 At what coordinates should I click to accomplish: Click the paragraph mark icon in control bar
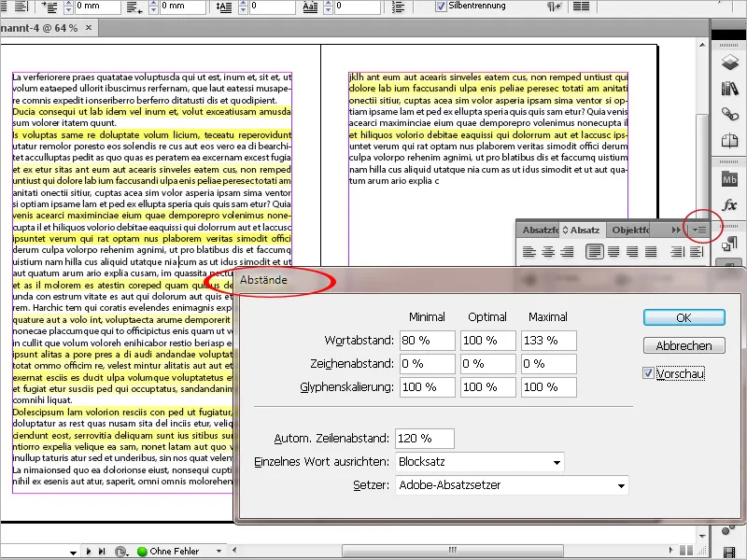554,7
